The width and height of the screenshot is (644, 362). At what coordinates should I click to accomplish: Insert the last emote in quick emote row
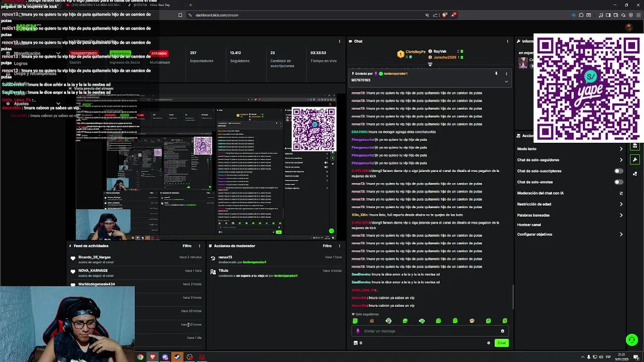pyautogui.click(x=505, y=321)
